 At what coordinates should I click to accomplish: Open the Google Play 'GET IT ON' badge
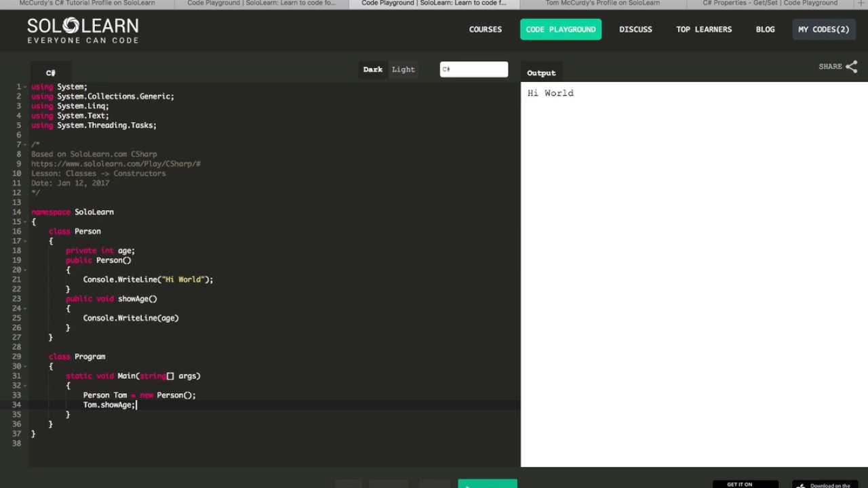pyautogui.click(x=745, y=484)
